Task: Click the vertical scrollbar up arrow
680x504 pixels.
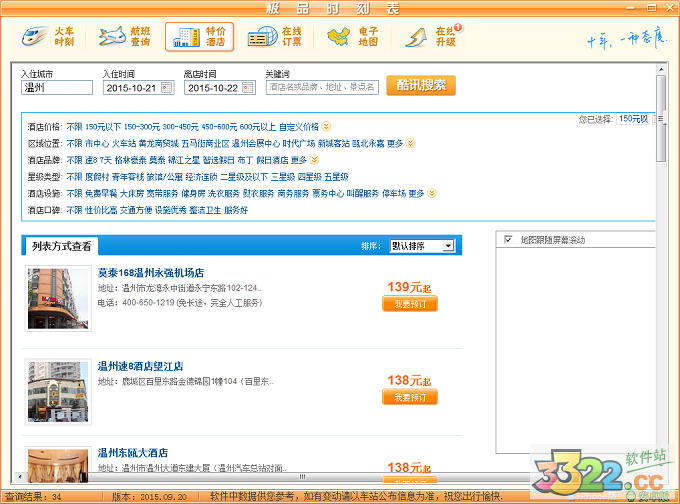Action: point(661,69)
